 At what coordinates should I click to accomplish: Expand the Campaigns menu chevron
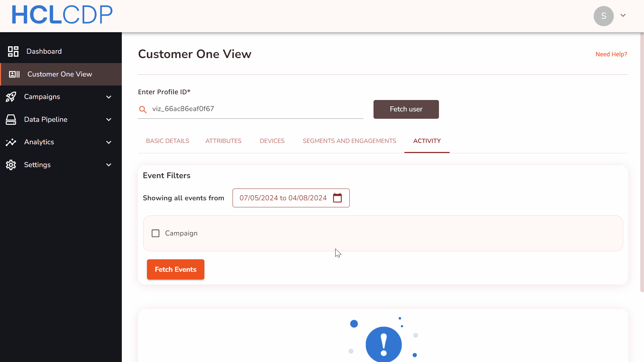(109, 97)
